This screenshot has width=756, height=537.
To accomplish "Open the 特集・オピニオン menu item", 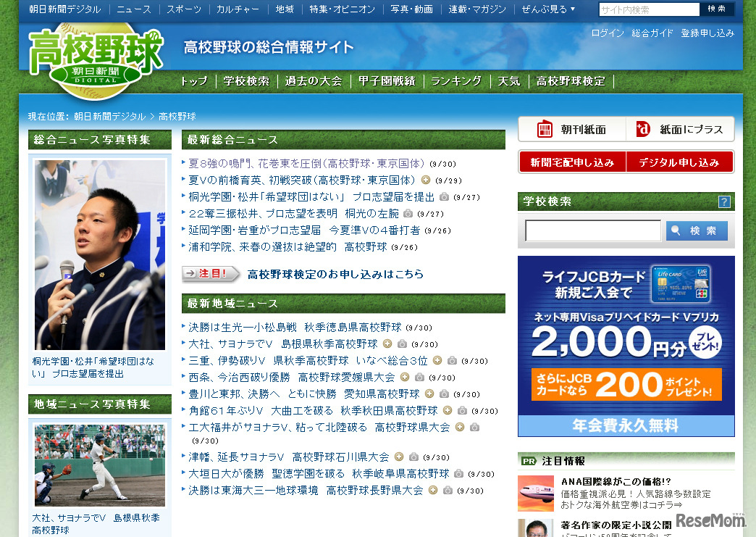I will tap(343, 9).
